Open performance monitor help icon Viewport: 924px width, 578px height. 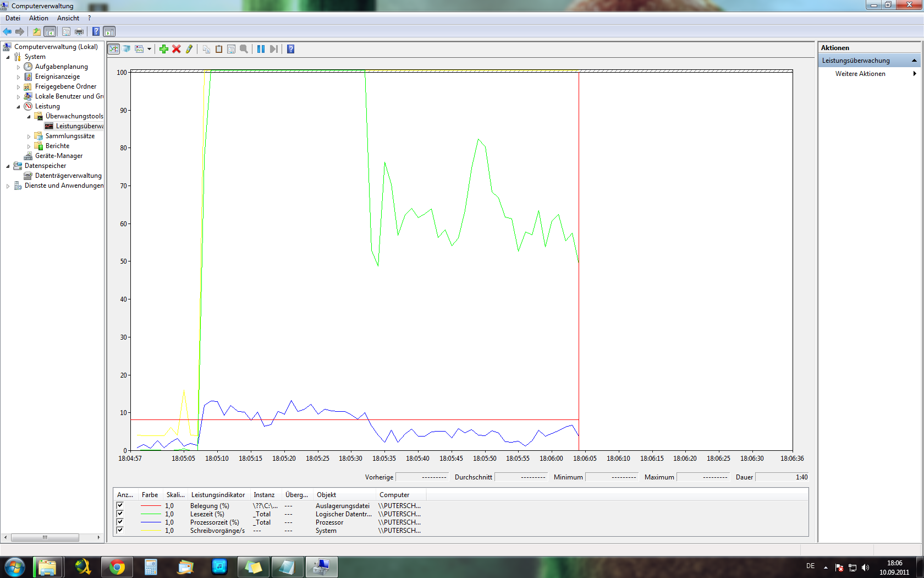pos(291,49)
